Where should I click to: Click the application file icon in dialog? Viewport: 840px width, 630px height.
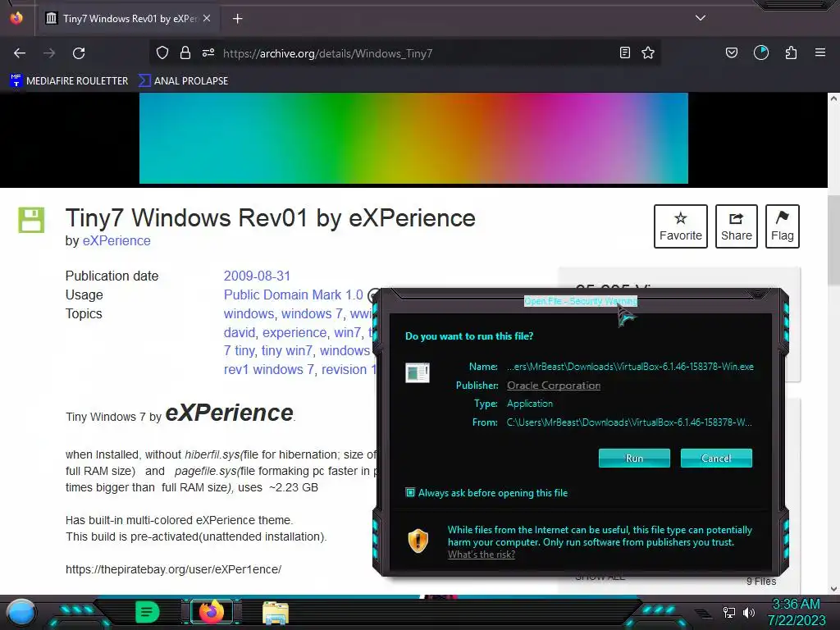click(x=418, y=372)
